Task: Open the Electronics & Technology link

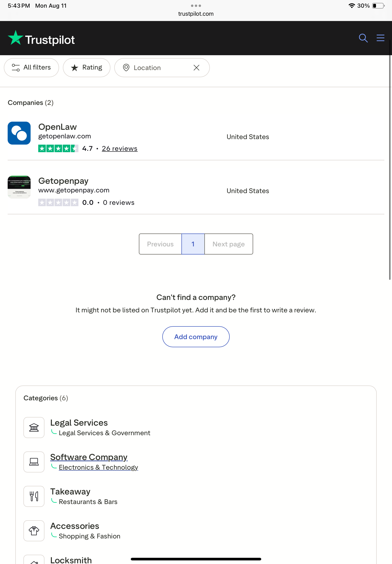Action: (98, 467)
